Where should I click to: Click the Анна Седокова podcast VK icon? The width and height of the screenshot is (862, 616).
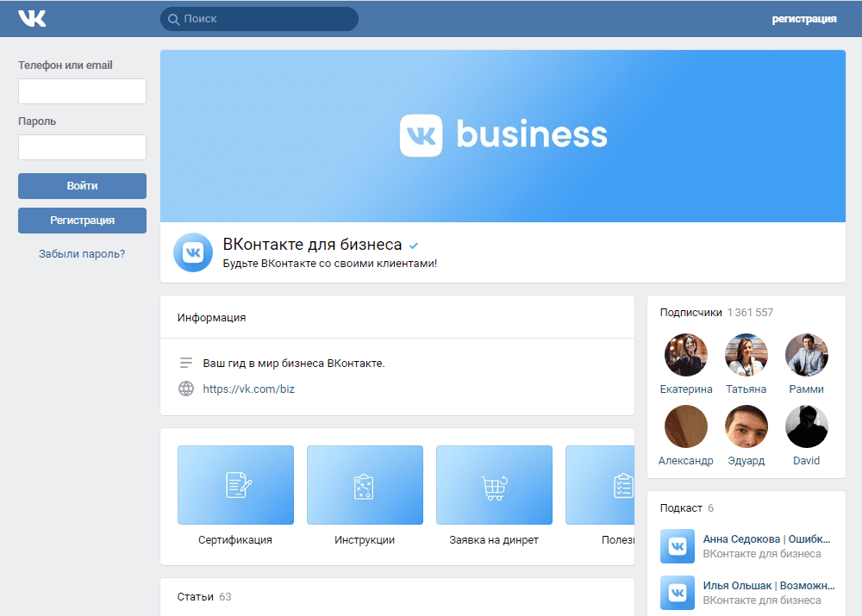[x=678, y=546]
